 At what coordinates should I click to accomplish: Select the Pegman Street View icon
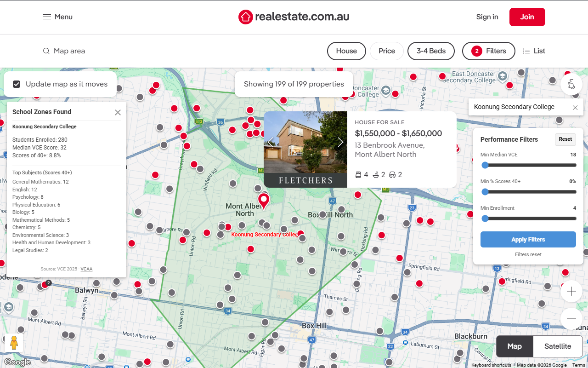click(13, 343)
